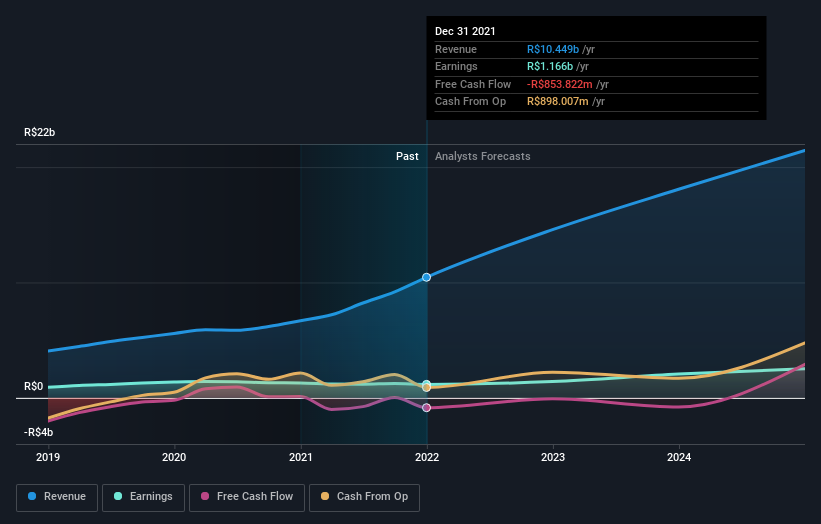Image resolution: width=821 pixels, height=524 pixels.
Task: Select the Free Cash Flow marker at 2022
Action: [427, 408]
